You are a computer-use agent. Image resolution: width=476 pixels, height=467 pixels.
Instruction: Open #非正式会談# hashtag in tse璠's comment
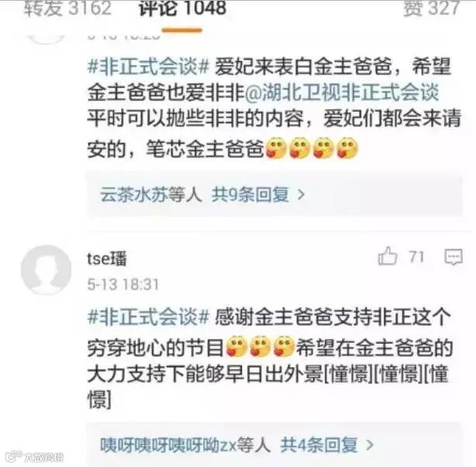coord(148,317)
